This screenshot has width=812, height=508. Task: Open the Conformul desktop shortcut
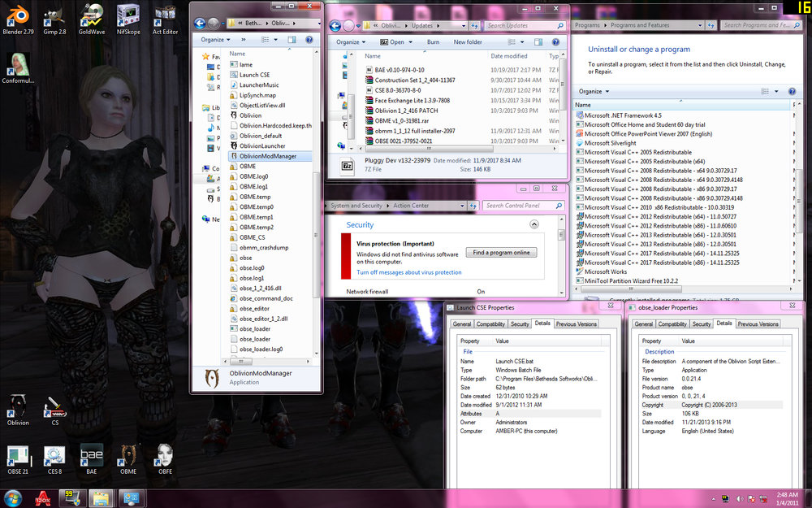pos(18,67)
